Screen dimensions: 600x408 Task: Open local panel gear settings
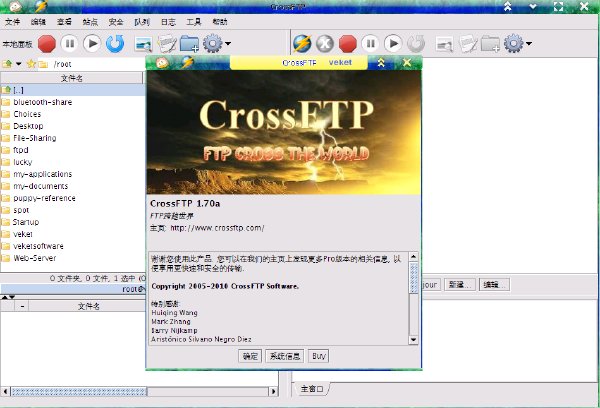click(212, 44)
